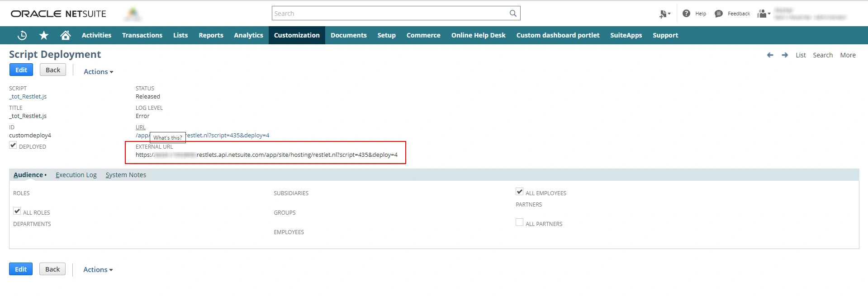
Task: Open the Create New shortcut icon
Action: 664,14
